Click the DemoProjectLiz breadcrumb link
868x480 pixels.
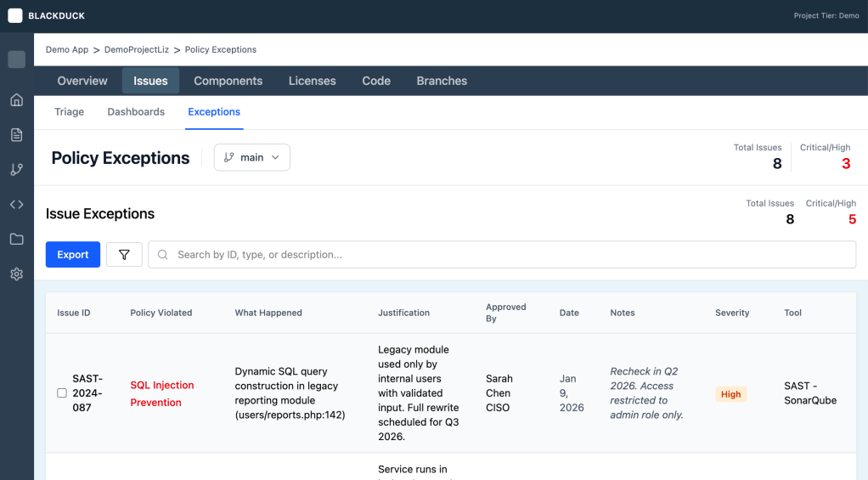point(136,49)
